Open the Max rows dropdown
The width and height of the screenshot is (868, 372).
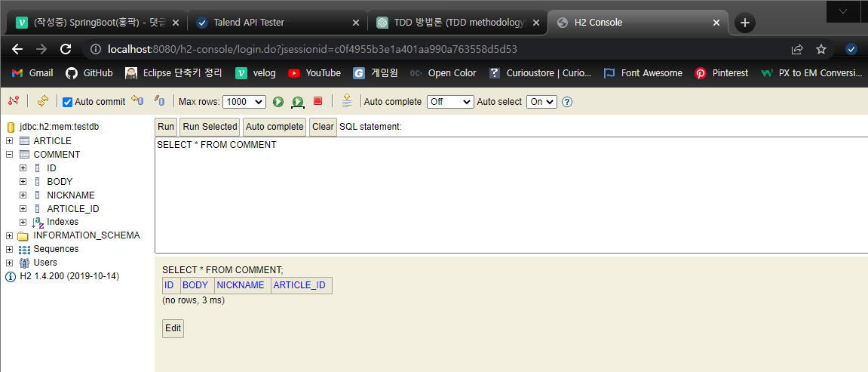244,102
